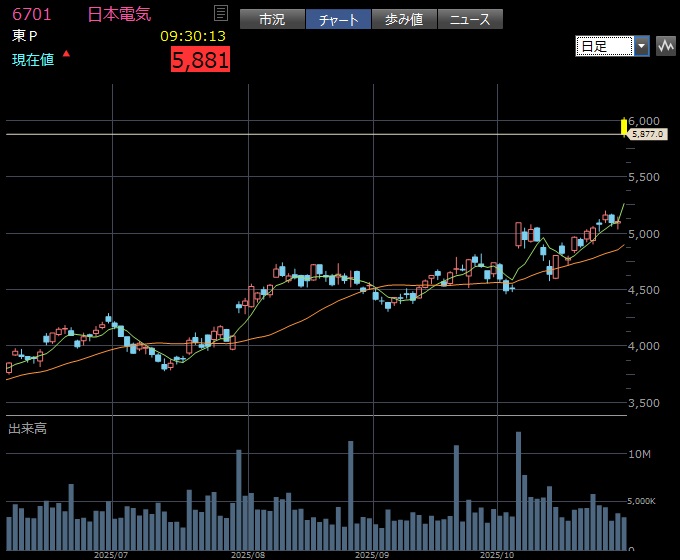Click the stock code 6701

point(32,14)
